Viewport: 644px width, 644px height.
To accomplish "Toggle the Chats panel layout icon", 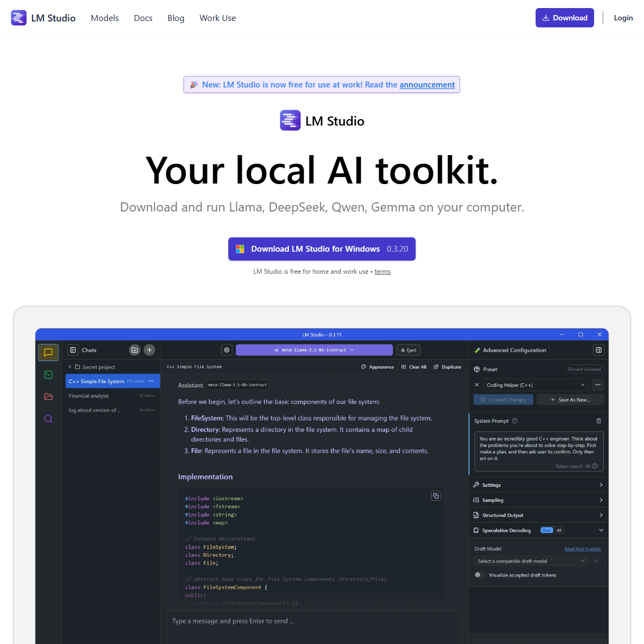I will pyautogui.click(x=73, y=350).
